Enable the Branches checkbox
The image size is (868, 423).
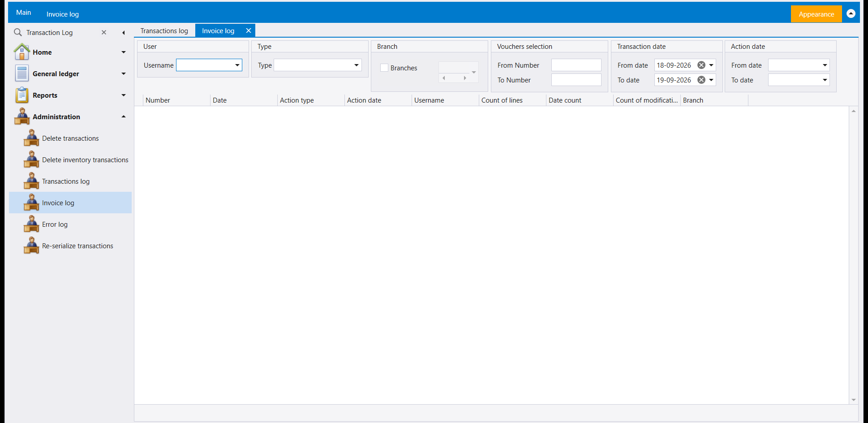pyautogui.click(x=384, y=68)
